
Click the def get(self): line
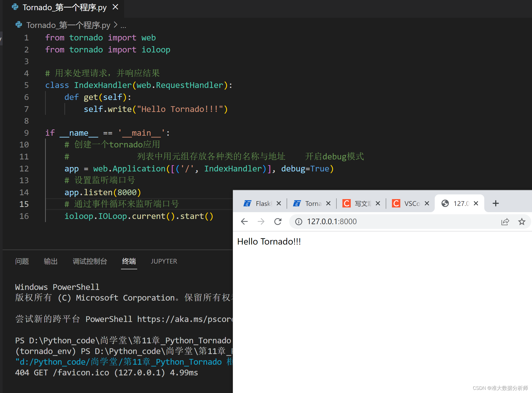(x=98, y=97)
